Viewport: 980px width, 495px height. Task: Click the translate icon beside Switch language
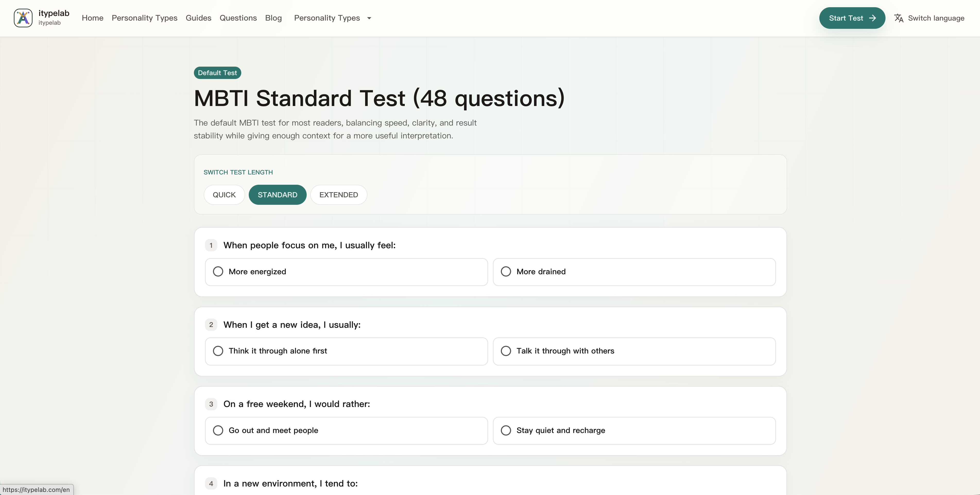899,18
